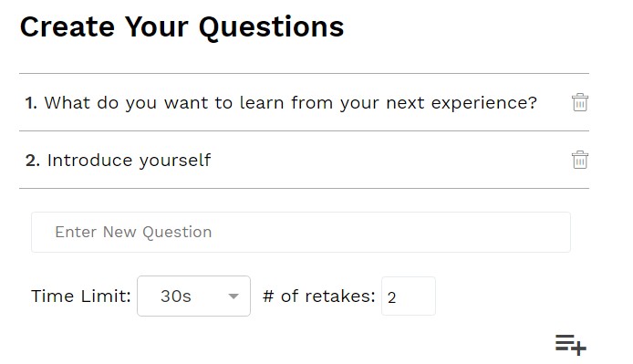
Task: Select the 'Introduce yourself' question text
Action: click(129, 161)
